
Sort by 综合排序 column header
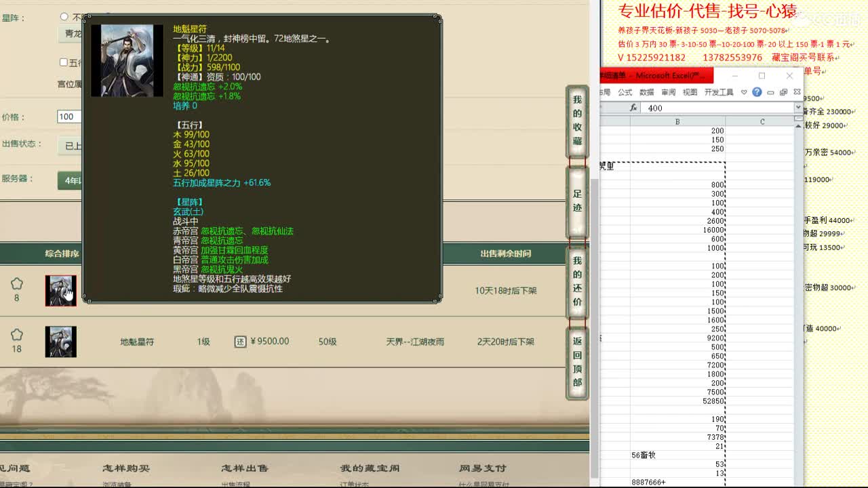tap(62, 253)
